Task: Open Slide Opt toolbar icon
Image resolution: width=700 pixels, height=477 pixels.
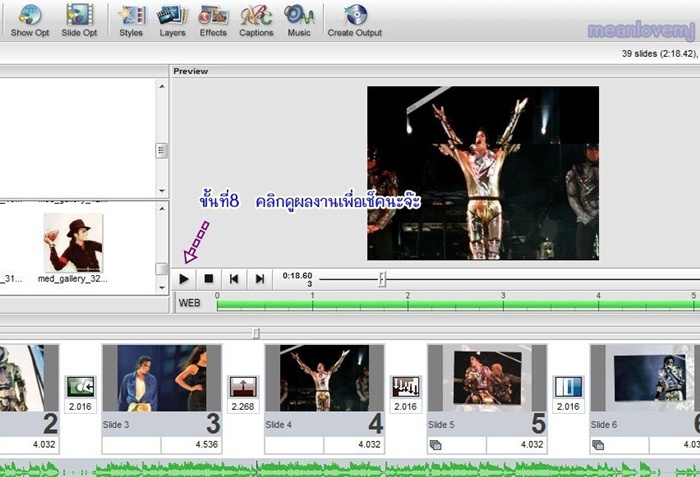Action: (x=79, y=20)
